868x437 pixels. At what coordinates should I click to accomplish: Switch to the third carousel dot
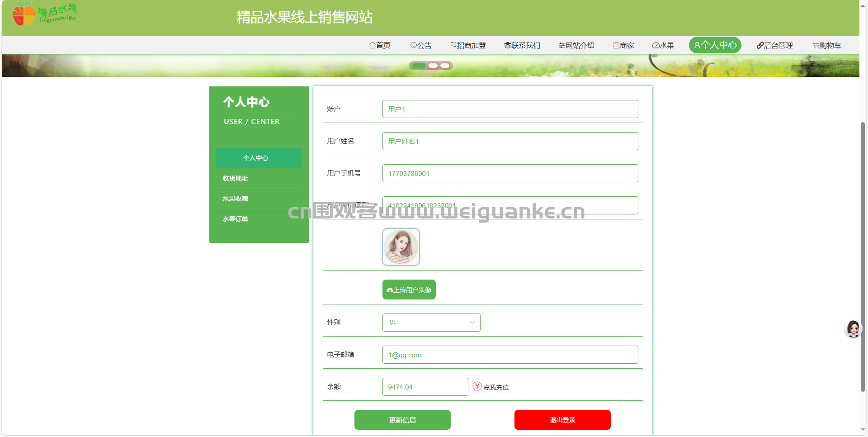pyautogui.click(x=445, y=66)
